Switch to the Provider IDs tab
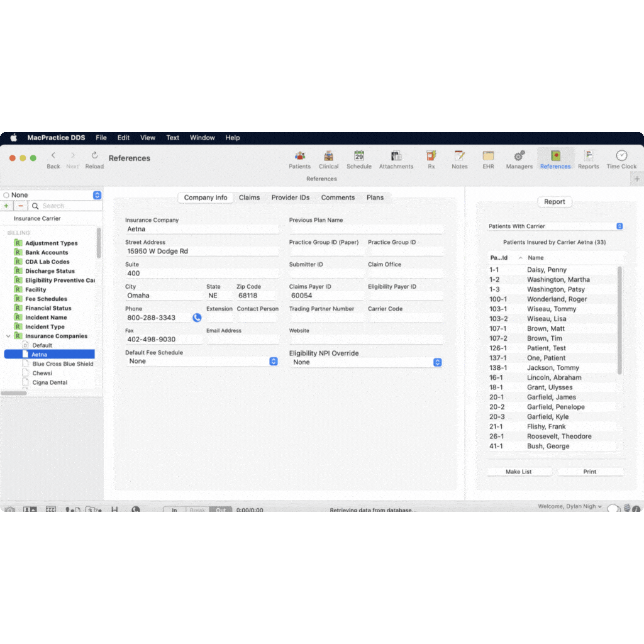The image size is (644, 644). click(x=291, y=197)
